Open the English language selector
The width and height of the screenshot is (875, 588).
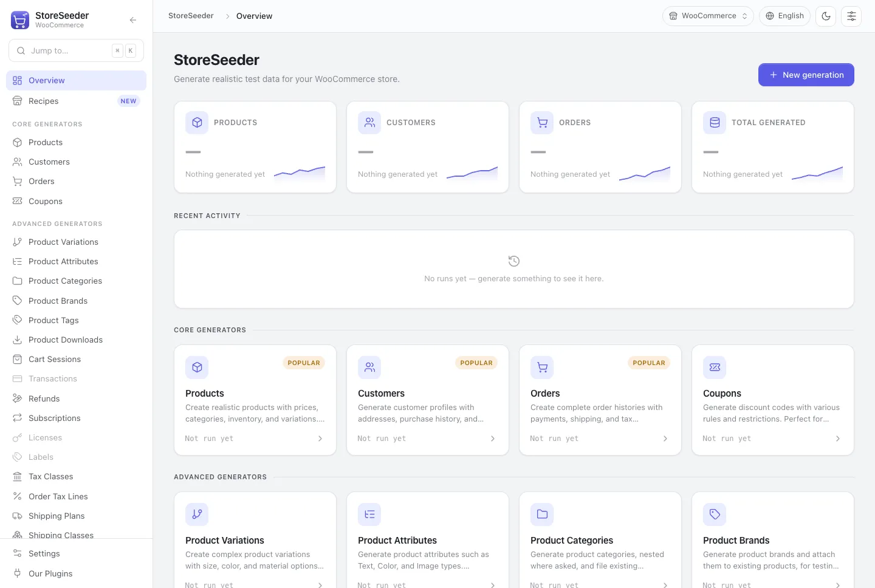point(784,16)
